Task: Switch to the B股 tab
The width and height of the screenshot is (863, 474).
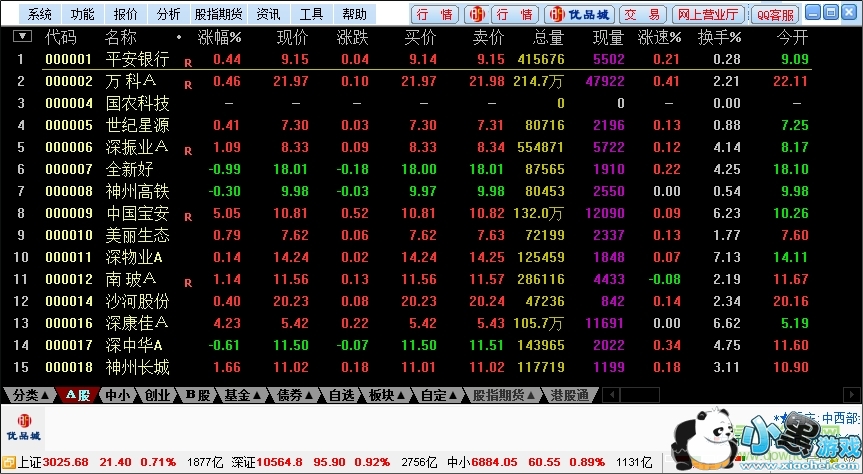Action: coord(197,395)
